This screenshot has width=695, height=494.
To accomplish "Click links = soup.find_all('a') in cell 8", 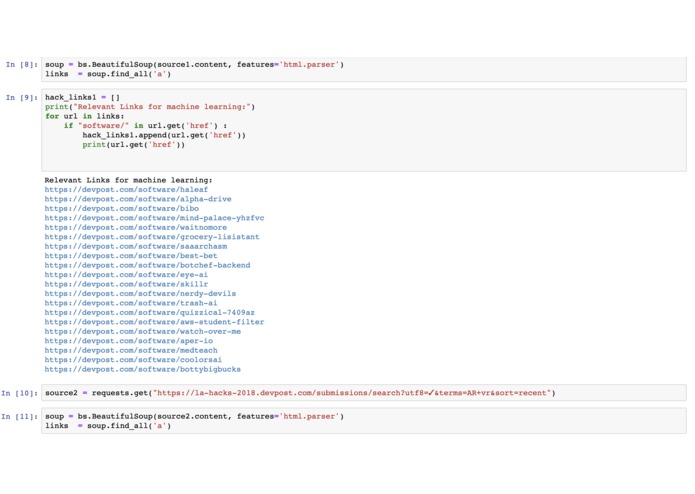I will tap(108, 74).
